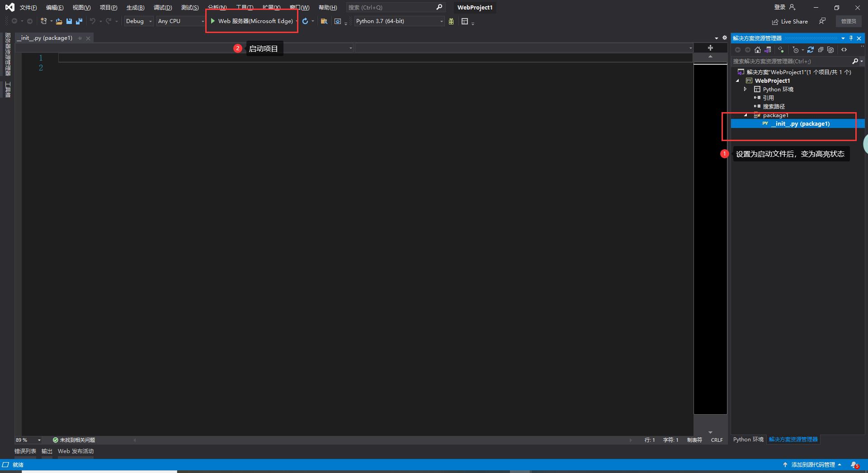Screen dimensions: 868x473
Task: Click the 登录 sign-in link
Action: click(780, 7)
